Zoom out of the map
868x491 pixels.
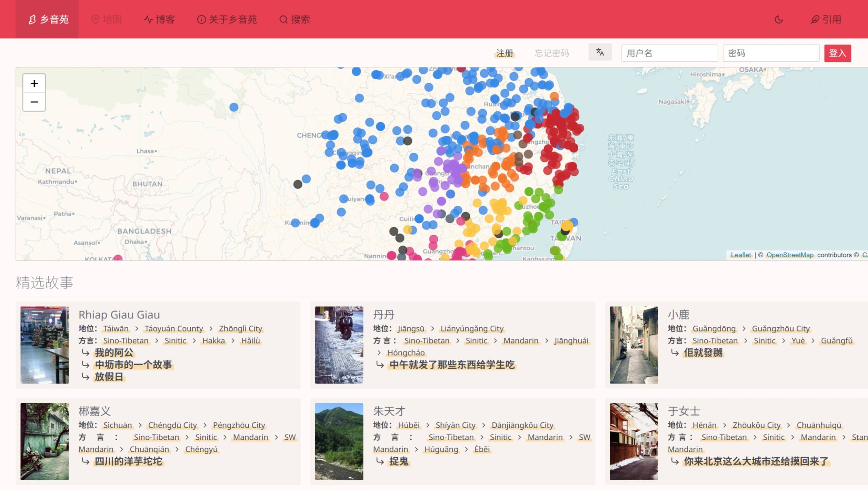pyautogui.click(x=34, y=102)
